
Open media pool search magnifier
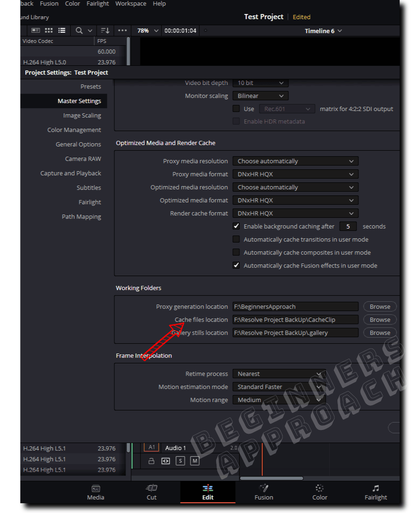[x=79, y=30]
